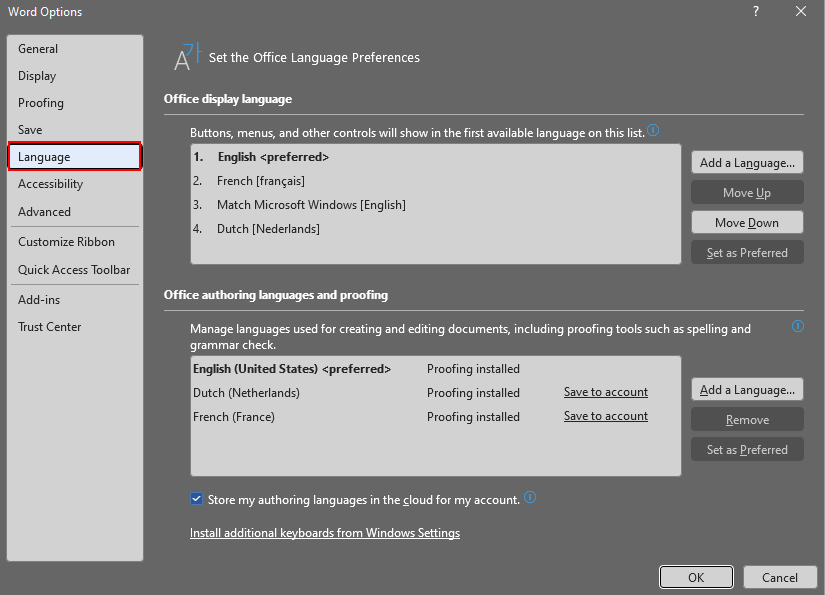Click the Move Down button
Viewport: 825px width, 595px height.
coord(747,223)
